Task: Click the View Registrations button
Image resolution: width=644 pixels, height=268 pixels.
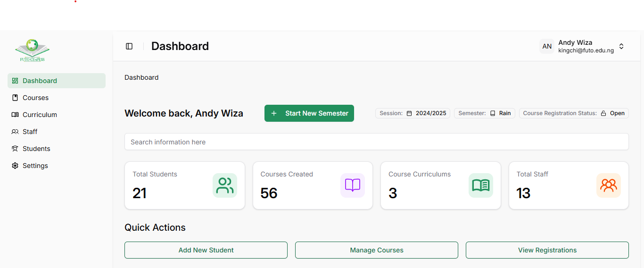Action: [547, 250]
